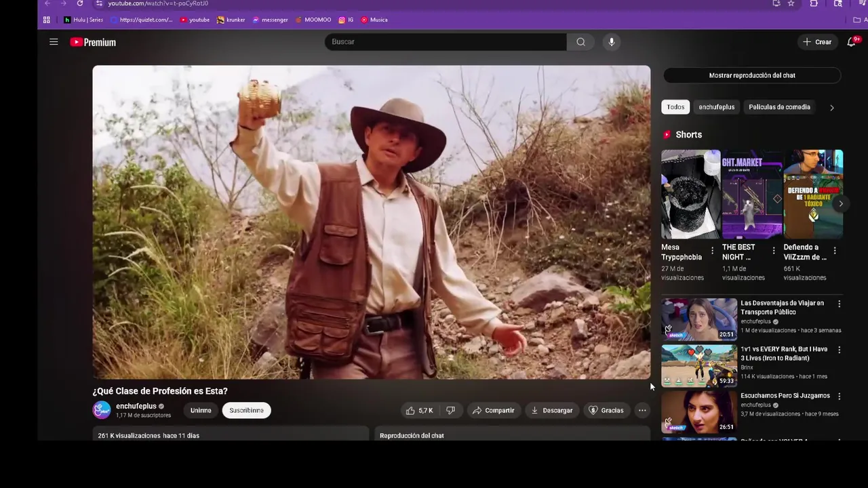Screen dimensions: 868x488
Task: Reload the page in the browser
Action: coord(80,3)
